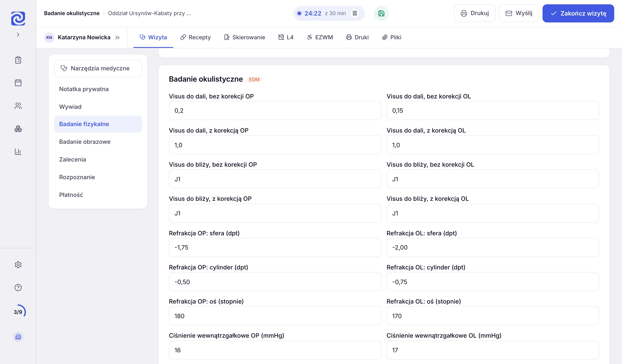Switch to the EZWM tab

(320, 38)
